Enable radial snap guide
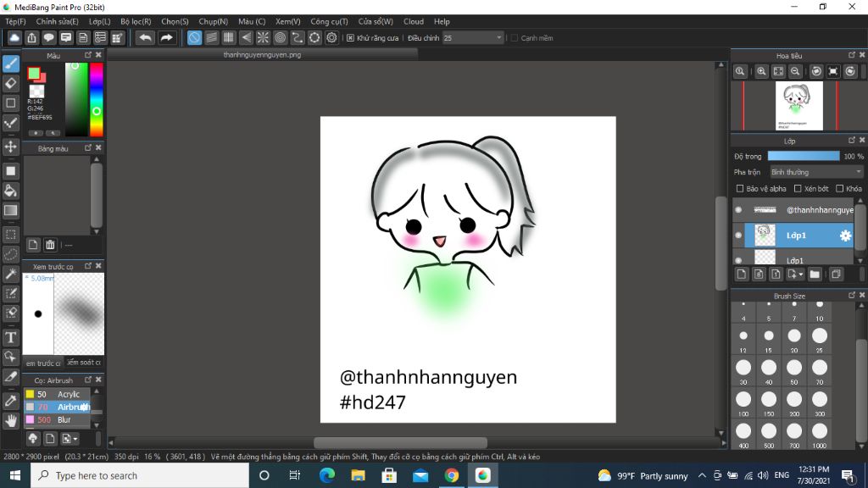Image resolution: width=868 pixels, height=488 pixels. coord(263,37)
